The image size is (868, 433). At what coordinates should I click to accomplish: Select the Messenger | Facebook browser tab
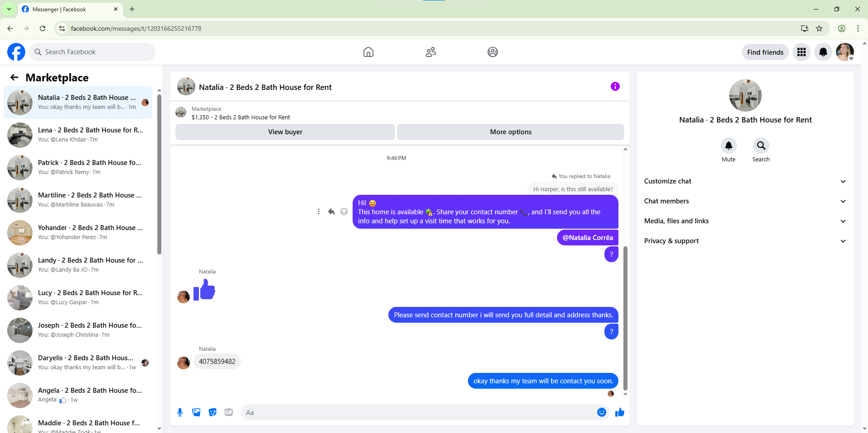[70, 9]
